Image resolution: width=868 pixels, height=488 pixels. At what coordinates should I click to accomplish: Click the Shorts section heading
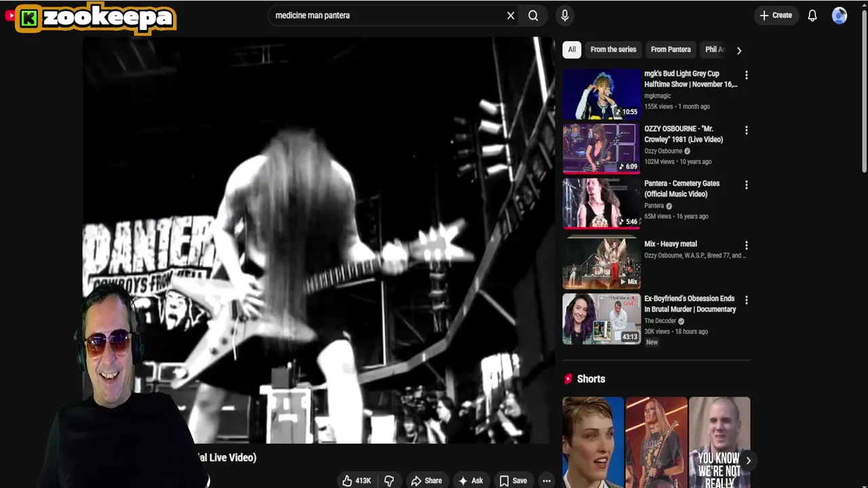click(591, 379)
